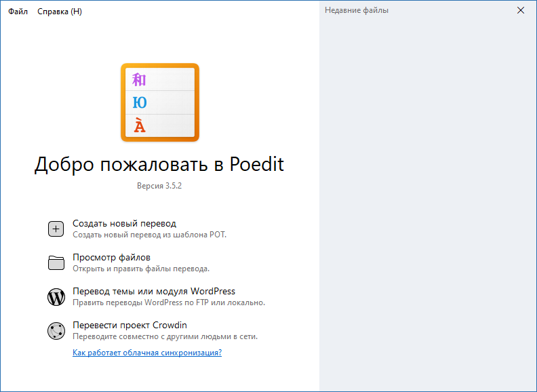This screenshot has width=537, height=392.
Task: Click the Poedit app logo
Action: tap(160, 102)
